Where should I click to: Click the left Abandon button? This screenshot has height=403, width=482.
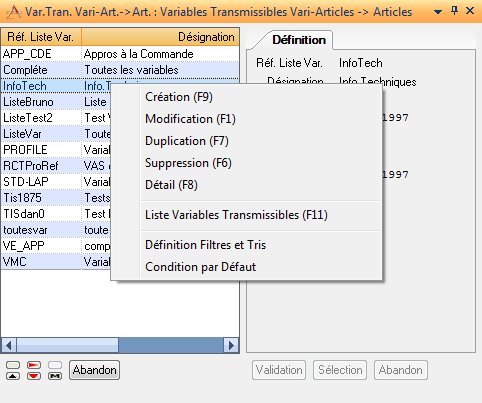tap(94, 370)
